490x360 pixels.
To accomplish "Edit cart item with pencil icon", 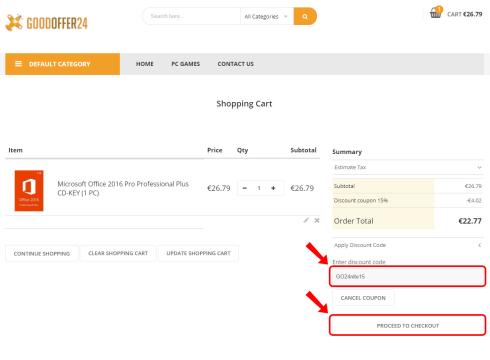I will (x=306, y=220).
